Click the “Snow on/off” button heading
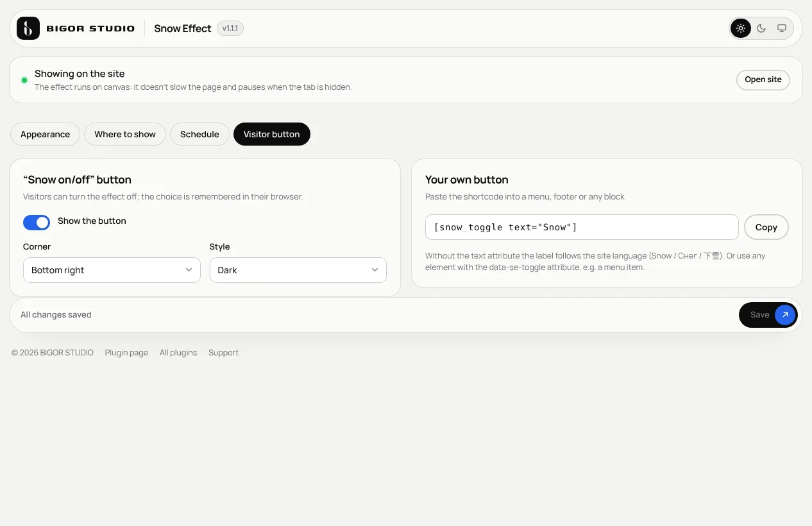This screenshot has height=526, width=812. pyautogui.click(x=77, y=180)
